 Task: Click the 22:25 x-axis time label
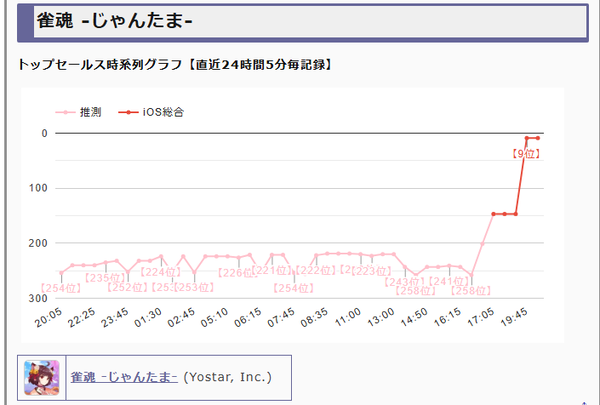[x=82, y=318]
